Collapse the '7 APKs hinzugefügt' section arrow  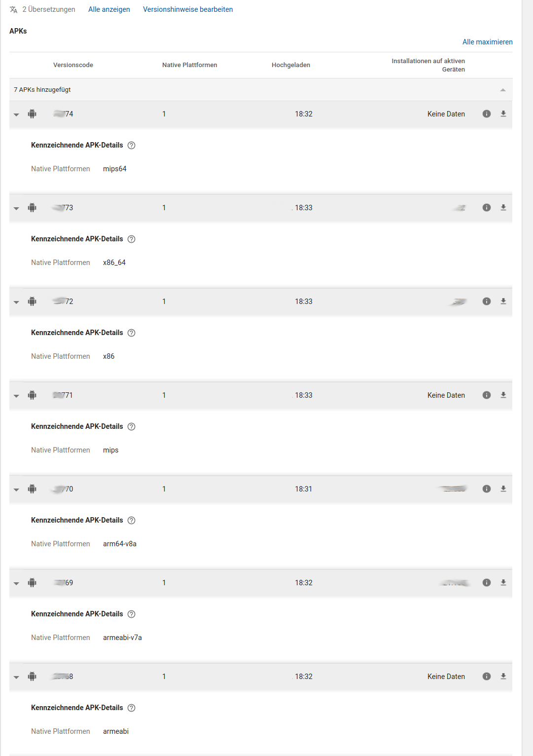(503, 90)
